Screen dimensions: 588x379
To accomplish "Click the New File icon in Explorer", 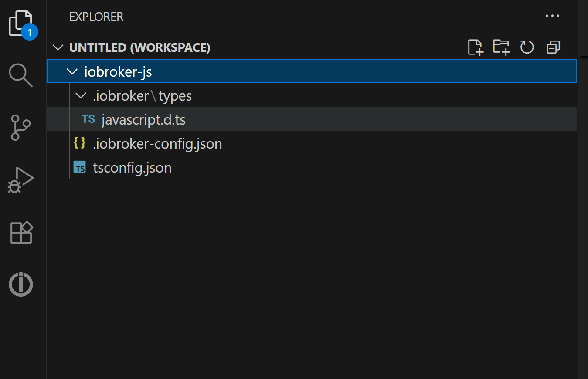I will 475,47.
